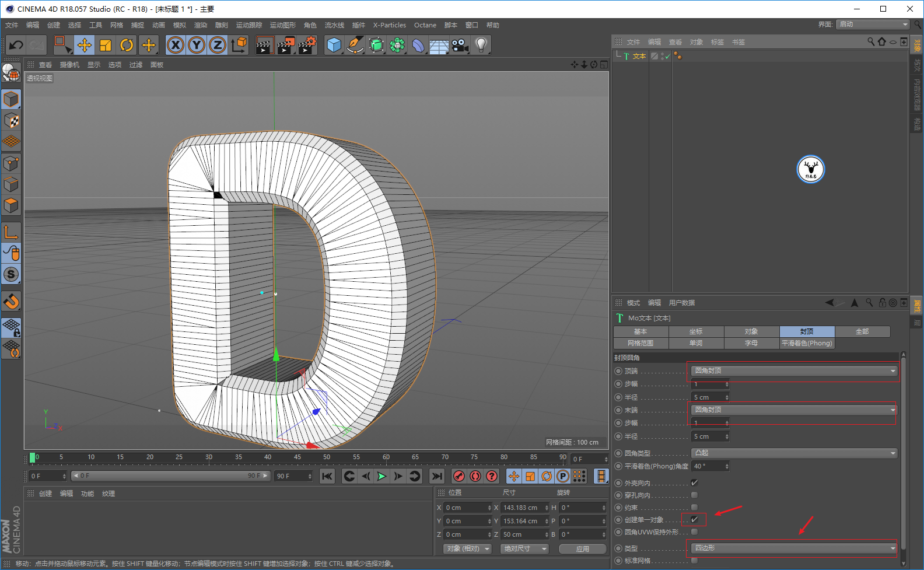Open the 运动图形 menu in the main menu bar
This screenshot has width=924, height=570.
click(x=283, y=25)
